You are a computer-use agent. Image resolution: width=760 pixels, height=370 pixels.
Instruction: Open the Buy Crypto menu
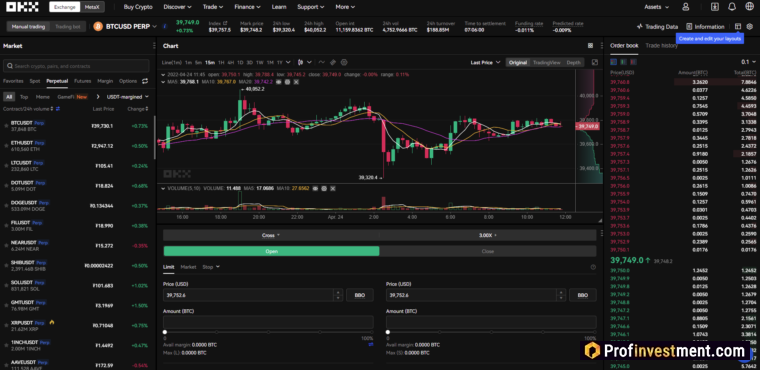(x=138, y=7)
